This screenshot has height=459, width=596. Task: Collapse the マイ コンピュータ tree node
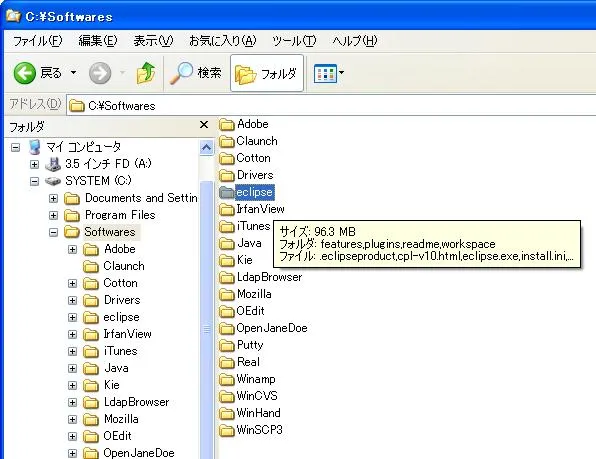click(x=16, y=147)
